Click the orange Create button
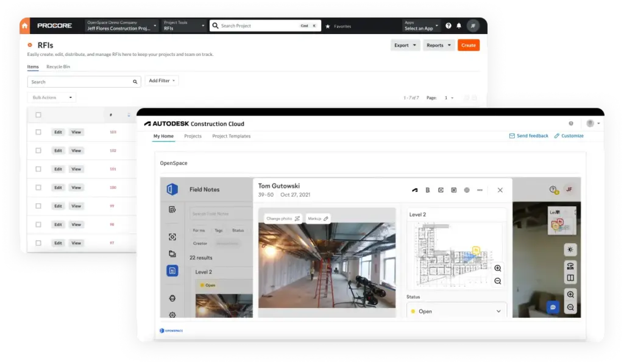The image size is (624, 364). tap(468, 45)
